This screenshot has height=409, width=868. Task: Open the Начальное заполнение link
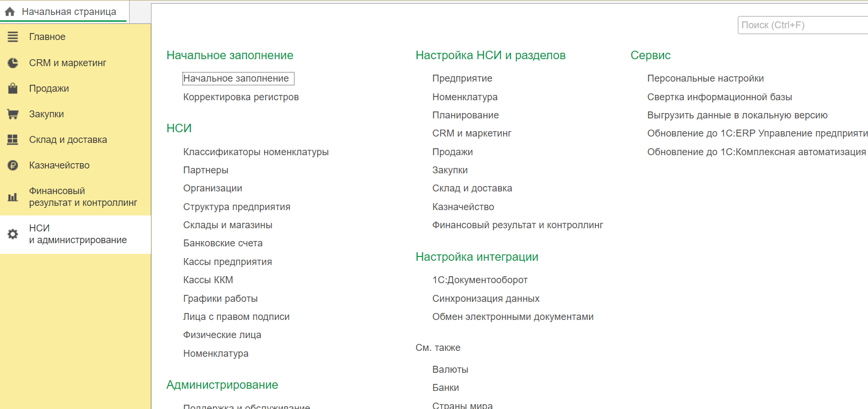point(236,78)
